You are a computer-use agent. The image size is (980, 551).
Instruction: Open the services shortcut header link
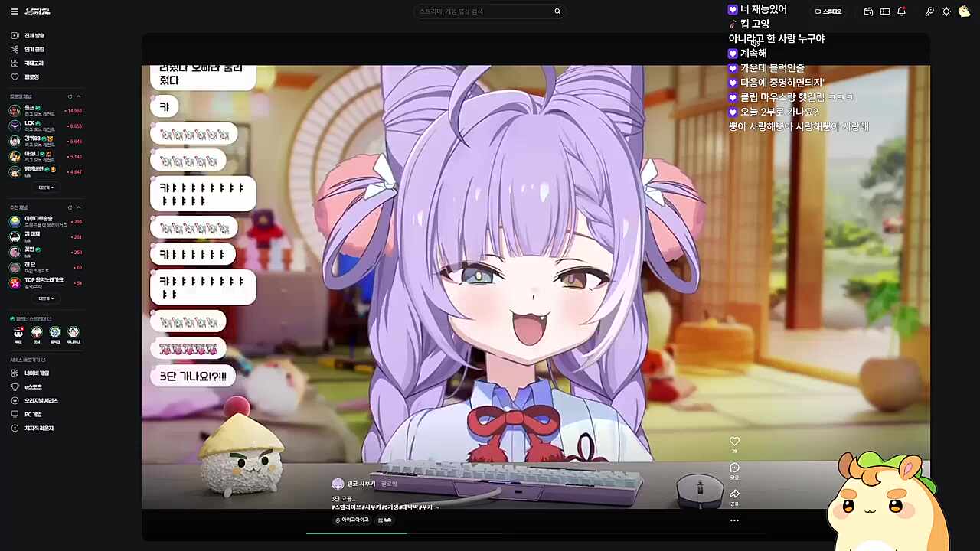(x=28, y=360)
